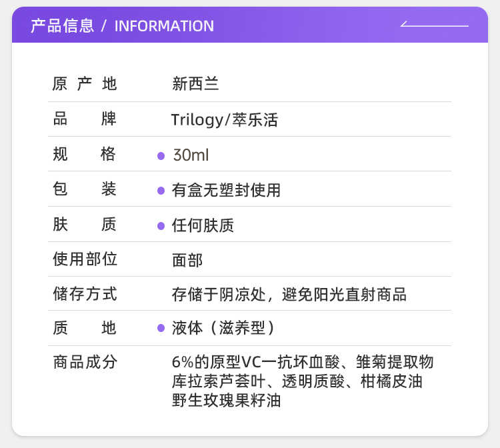The image size is (500, 448).
Task: Click the INFORMATION header text
Action: pos(164,26)
